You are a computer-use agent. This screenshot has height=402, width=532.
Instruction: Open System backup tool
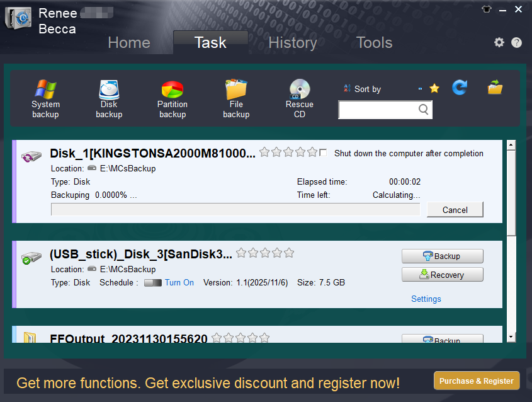(x=45, y=98)
